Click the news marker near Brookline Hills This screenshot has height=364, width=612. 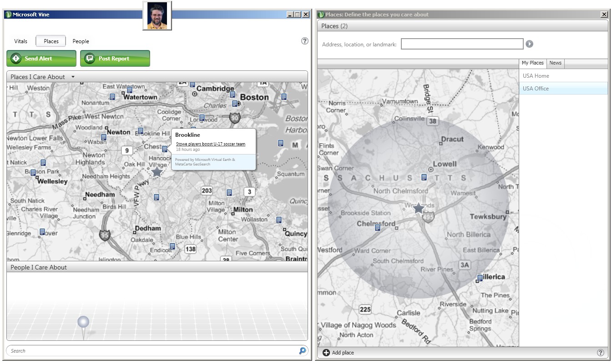click(141, 131)
